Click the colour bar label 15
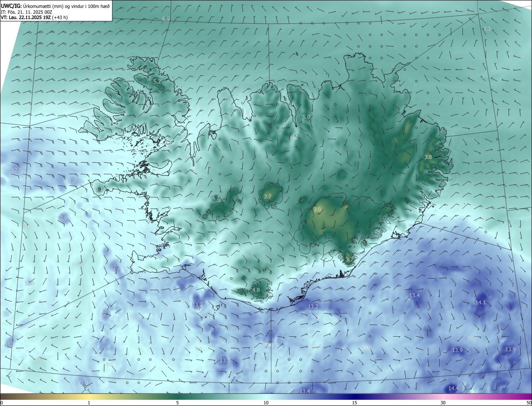 pos(355,403)
